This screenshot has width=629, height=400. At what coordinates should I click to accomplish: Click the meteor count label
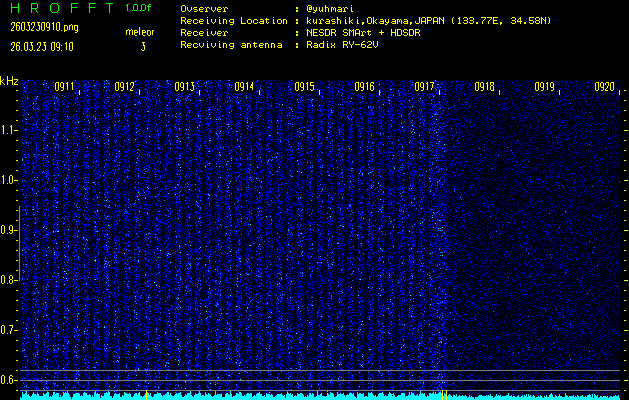[140, 33]
